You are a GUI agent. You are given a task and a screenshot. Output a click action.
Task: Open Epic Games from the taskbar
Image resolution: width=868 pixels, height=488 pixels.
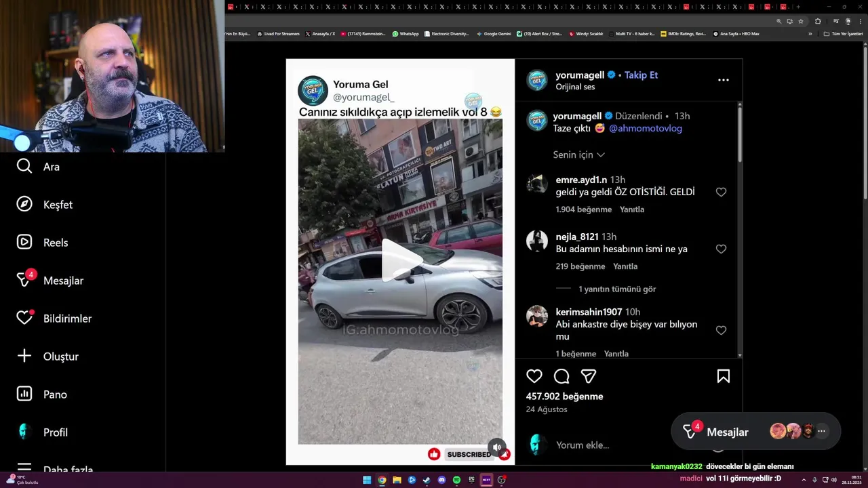pyautogui.click(x=471, y=480)
